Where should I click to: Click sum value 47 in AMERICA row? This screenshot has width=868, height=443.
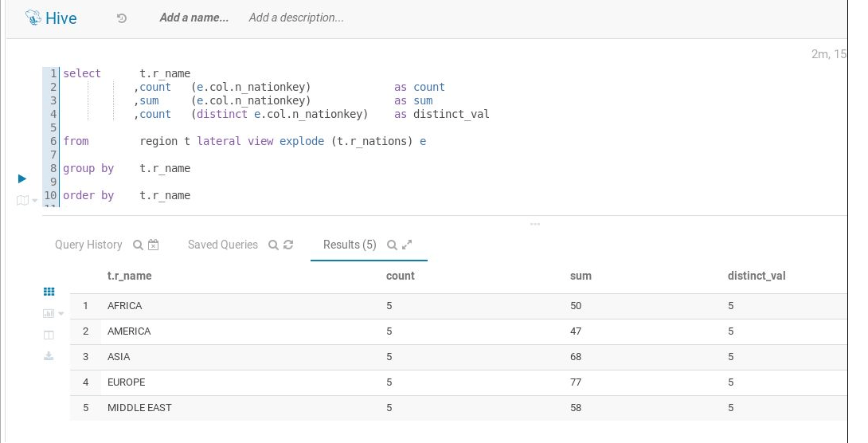[x=576, y=331]
